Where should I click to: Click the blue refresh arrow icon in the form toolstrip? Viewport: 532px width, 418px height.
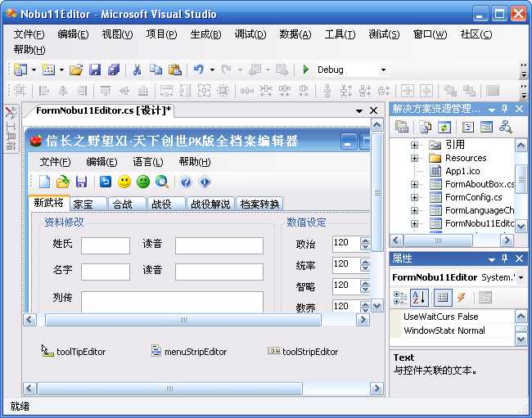point(106,182)
